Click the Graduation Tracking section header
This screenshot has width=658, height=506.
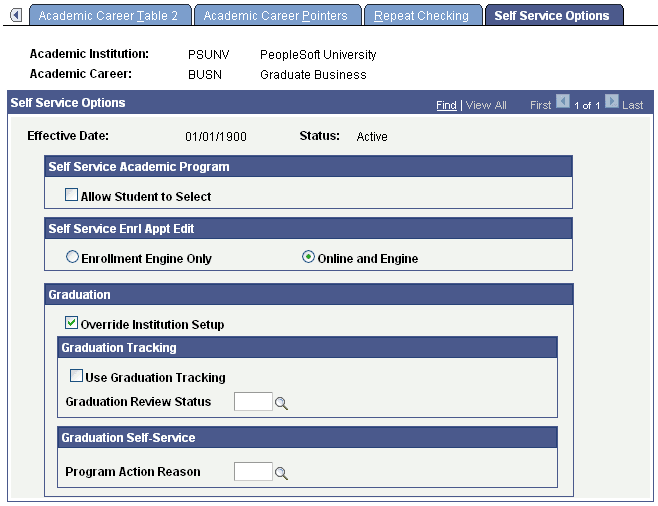click(307, 347)
